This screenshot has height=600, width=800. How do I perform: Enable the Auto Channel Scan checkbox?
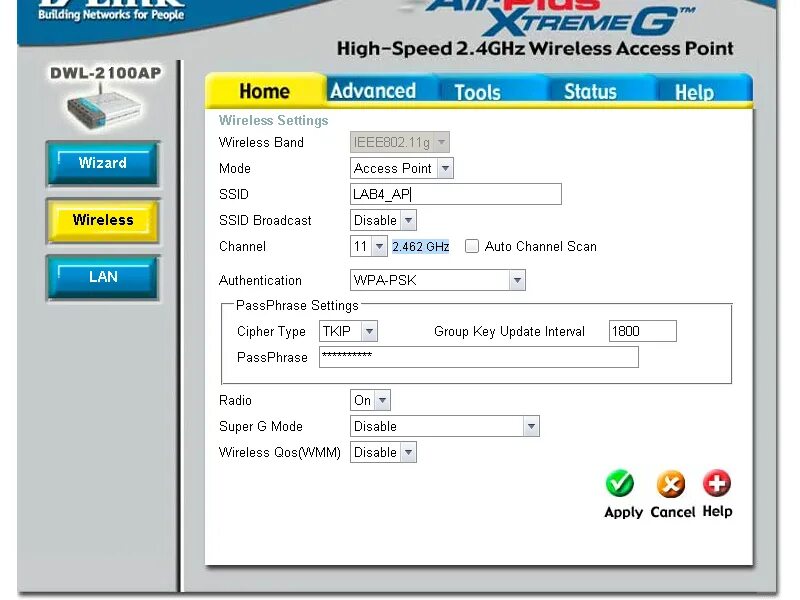tap(472, 246)
